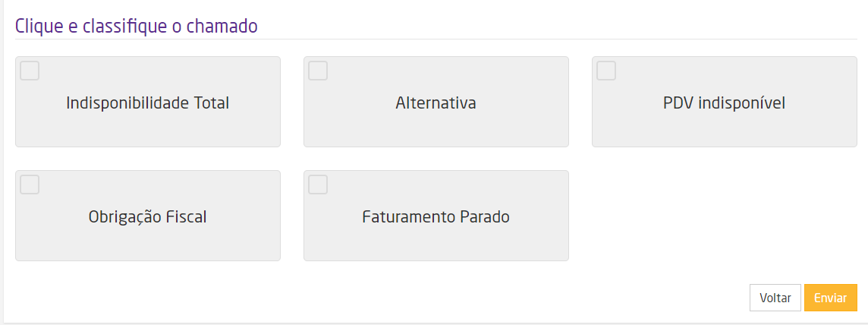Image resolution: width=868 pixels, height=325 pixels.
Task: Enable the PDV indisponível checkbox
Action: point(606,71)
